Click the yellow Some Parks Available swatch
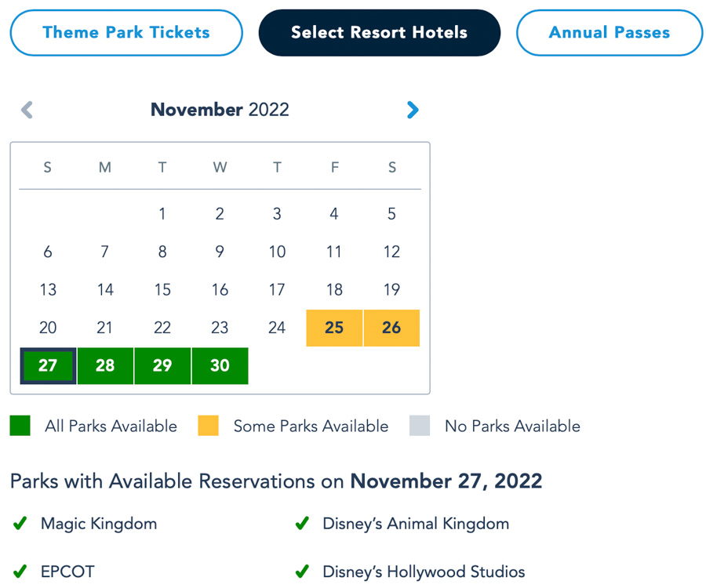The height and width of the screenshot is (588, 706). click(209, 426)
